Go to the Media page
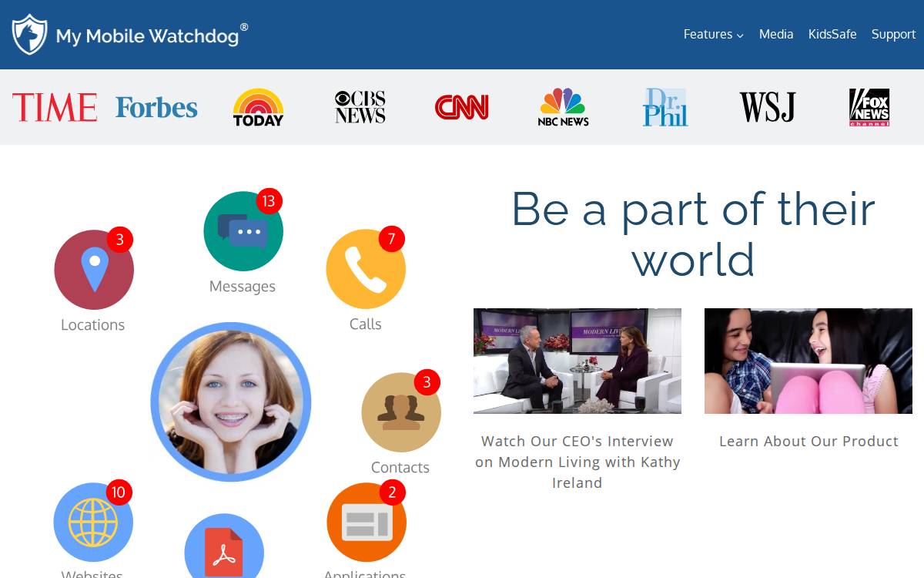This screenshot has width=924, height=578. [776, 35]
